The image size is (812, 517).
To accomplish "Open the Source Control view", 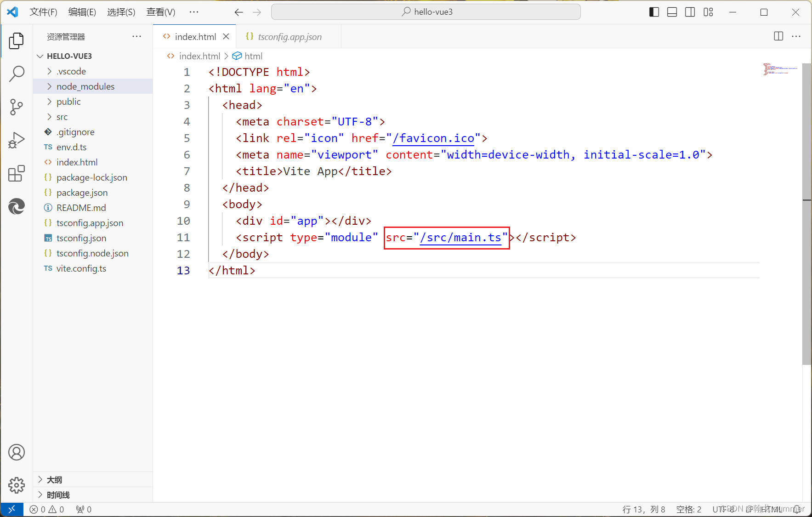I will pos(17,107).
